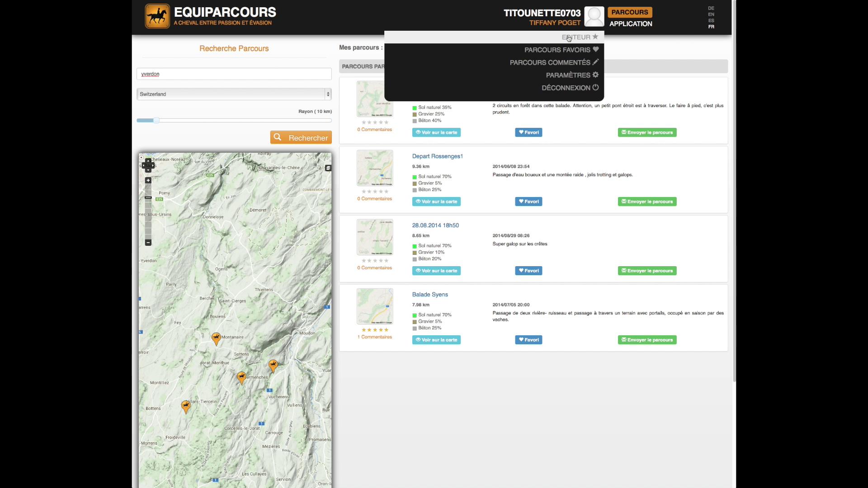Click Envoyer le parcours in the first card
868x488 pixels.
tap(647, 132)
